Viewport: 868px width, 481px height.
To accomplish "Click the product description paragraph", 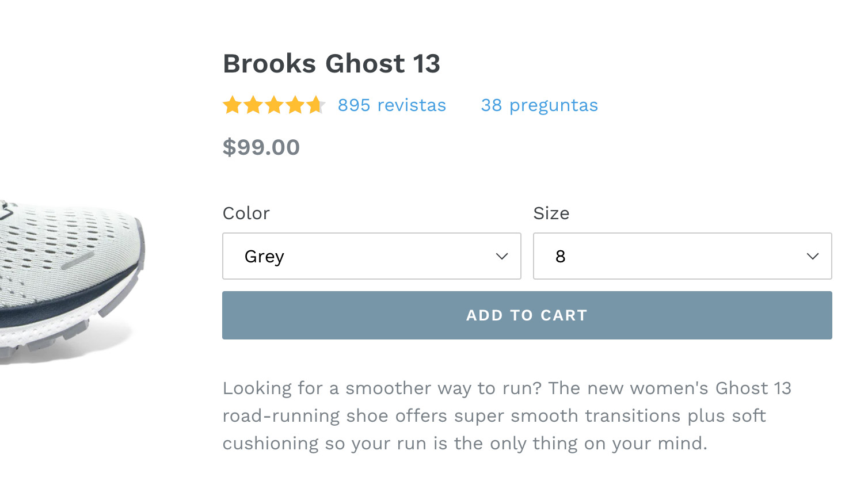I will pyautogui.click(x=507, y=415).
